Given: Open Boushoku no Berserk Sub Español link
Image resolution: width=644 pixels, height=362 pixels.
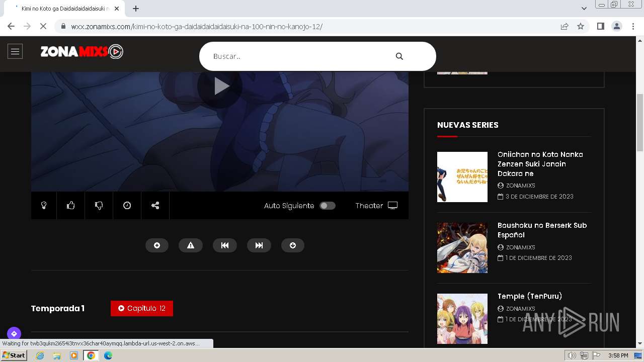Looking at the screenshot, I should [x=542, y=230].
